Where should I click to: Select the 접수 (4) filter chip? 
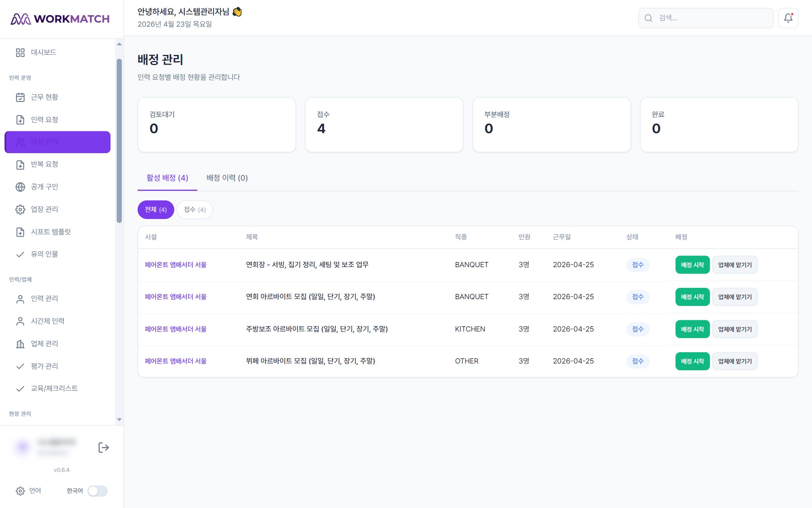[195, 210]
